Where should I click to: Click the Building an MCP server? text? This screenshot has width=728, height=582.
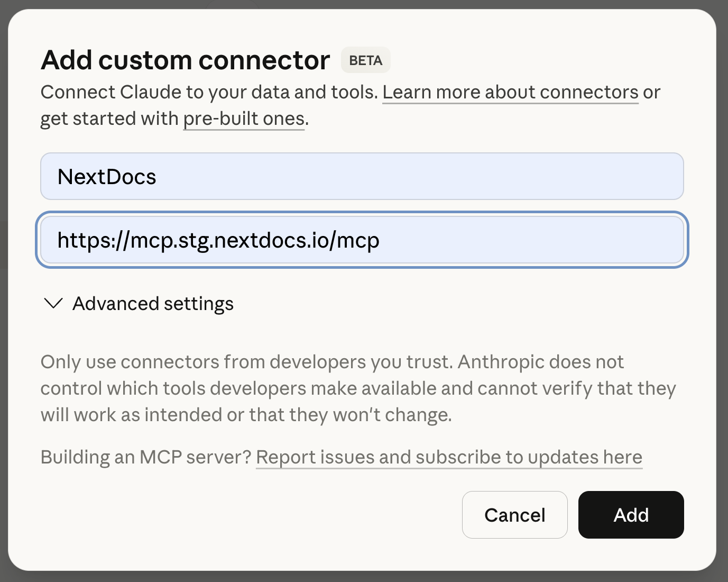(145, 457)
